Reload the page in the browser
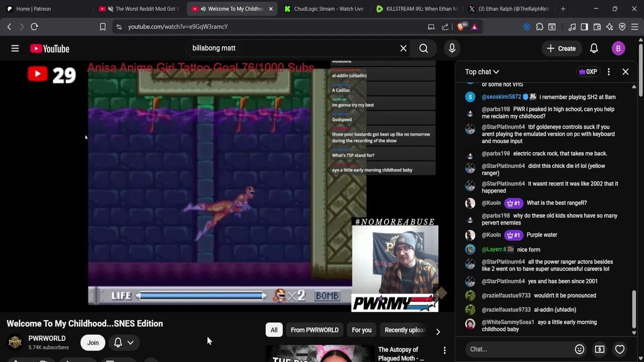 (34, 27)
